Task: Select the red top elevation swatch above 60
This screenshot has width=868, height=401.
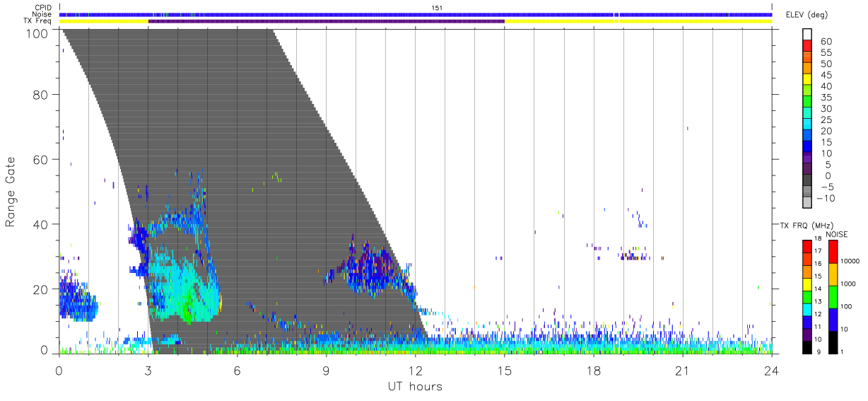Action: tap(807, 47)
